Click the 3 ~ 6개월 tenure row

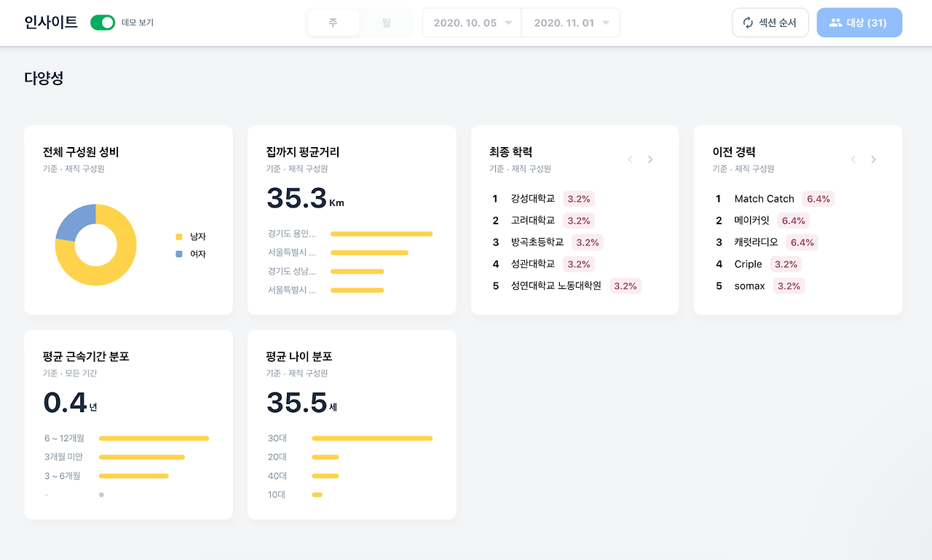[x=106, y=476]
